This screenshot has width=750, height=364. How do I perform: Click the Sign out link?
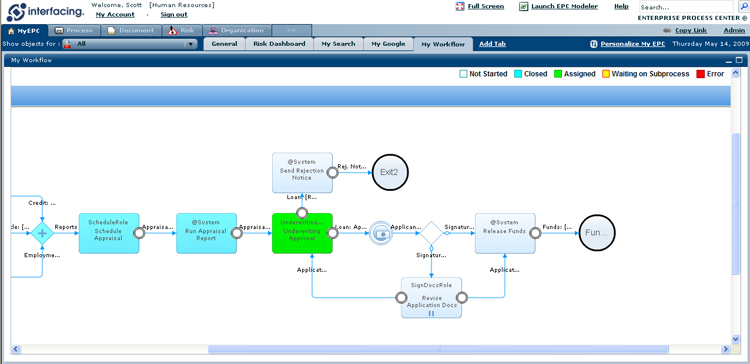(174, 15)
